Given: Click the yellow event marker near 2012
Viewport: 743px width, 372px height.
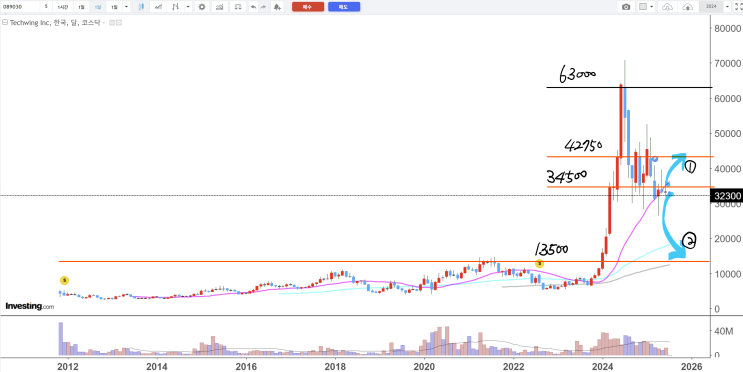Looking at the screenshot, I should [64, 280].
